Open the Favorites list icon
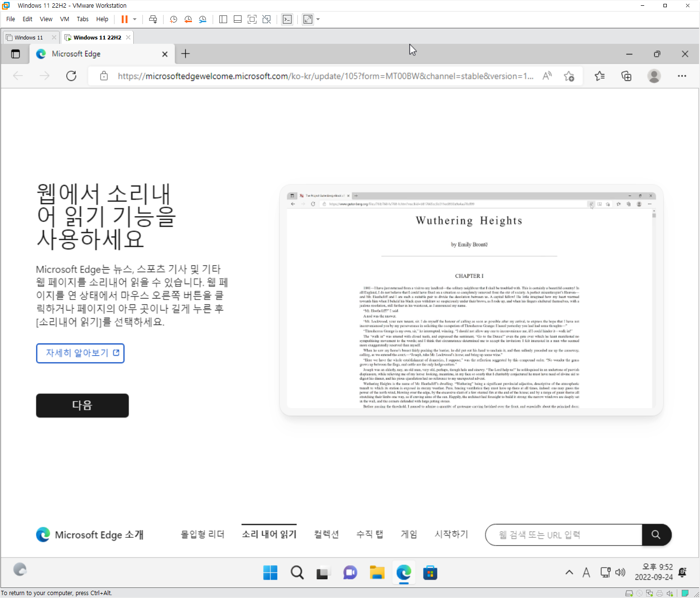 pos(600,76)
